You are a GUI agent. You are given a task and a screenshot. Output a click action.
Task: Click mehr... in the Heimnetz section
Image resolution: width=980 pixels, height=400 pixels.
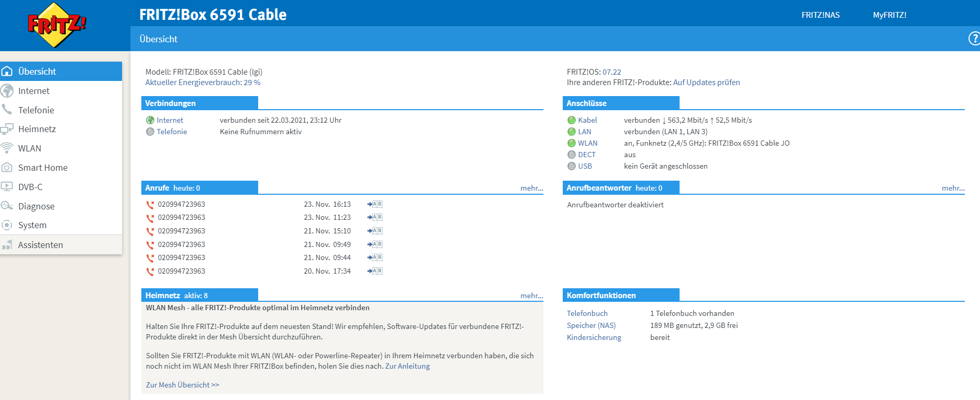coord(532,296)
